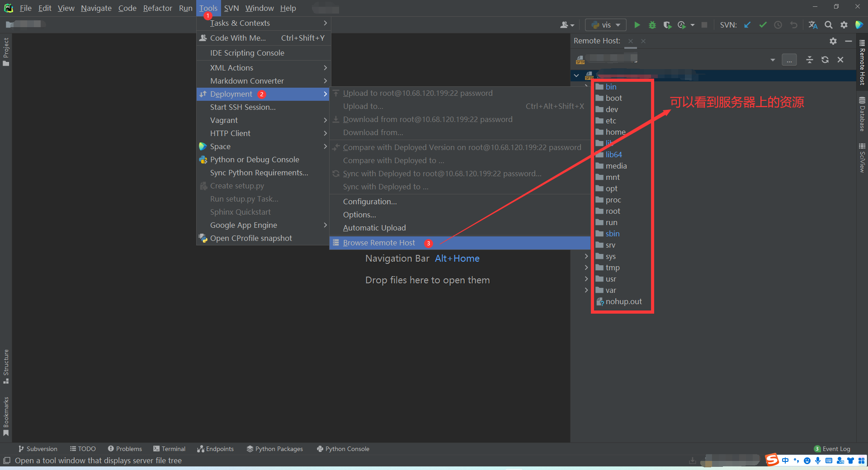Click the Problems tool window tab
Viewport: 868px width, 470px height.
click(x=125, y=449)
